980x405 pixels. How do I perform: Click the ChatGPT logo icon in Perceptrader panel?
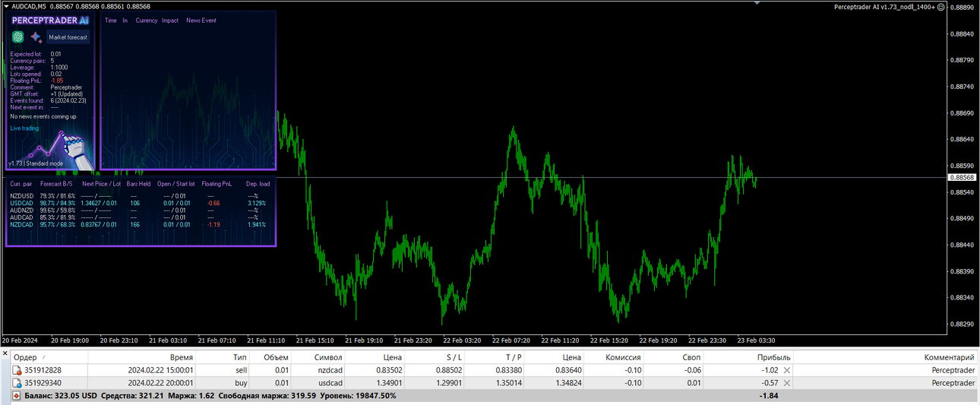click(x=17, y=37)
